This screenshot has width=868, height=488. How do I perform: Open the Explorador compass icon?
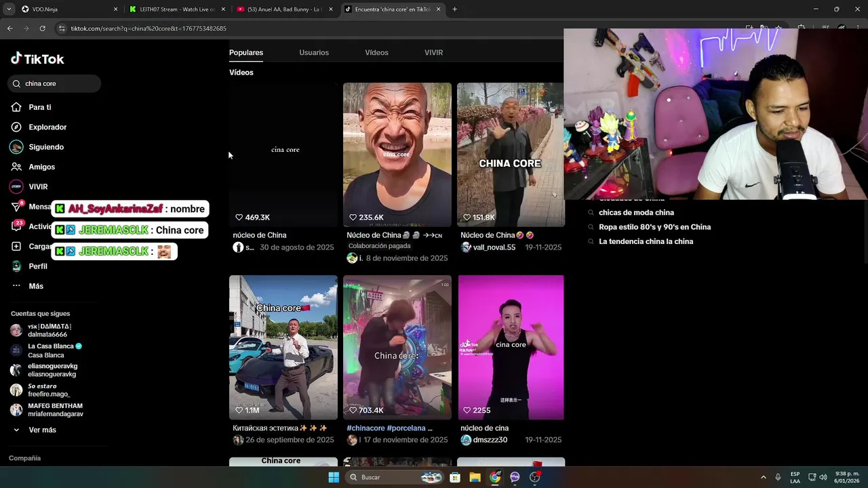[x=16, y=127]
